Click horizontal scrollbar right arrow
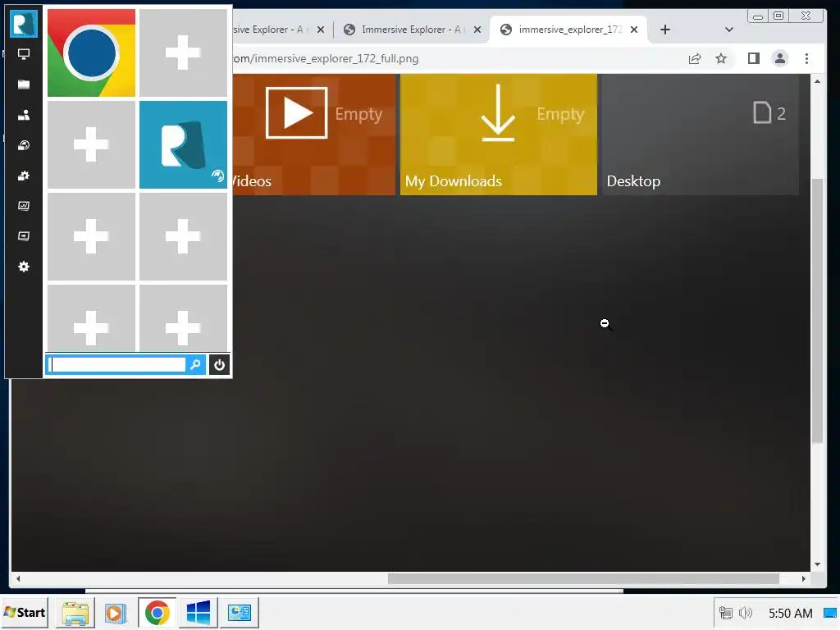Image resolution: width=840 pixels, height=630 pixels. (x=804, y=578)
